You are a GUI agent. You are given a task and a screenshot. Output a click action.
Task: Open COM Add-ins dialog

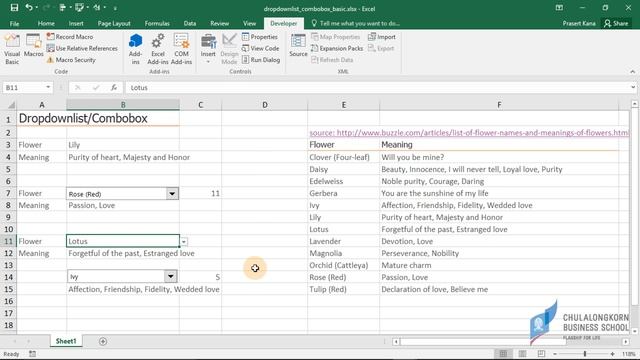click(x=181, y=49)
